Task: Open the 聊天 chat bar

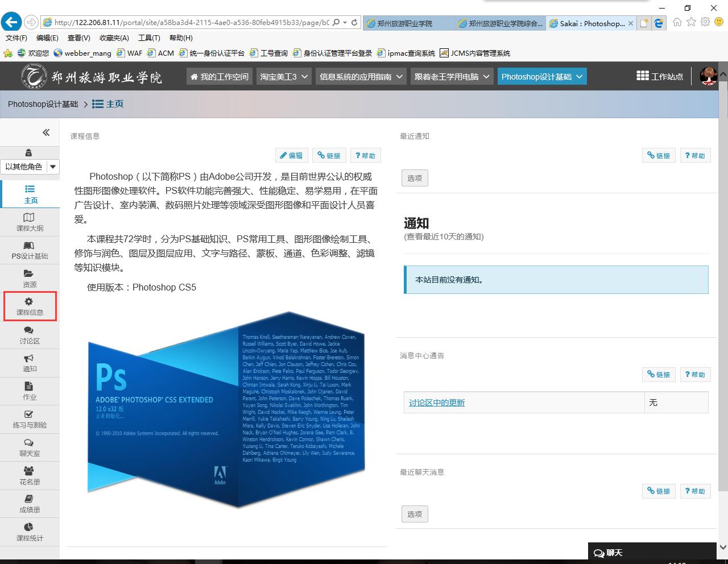Action: pyautogui.click(x=652, y=552)
